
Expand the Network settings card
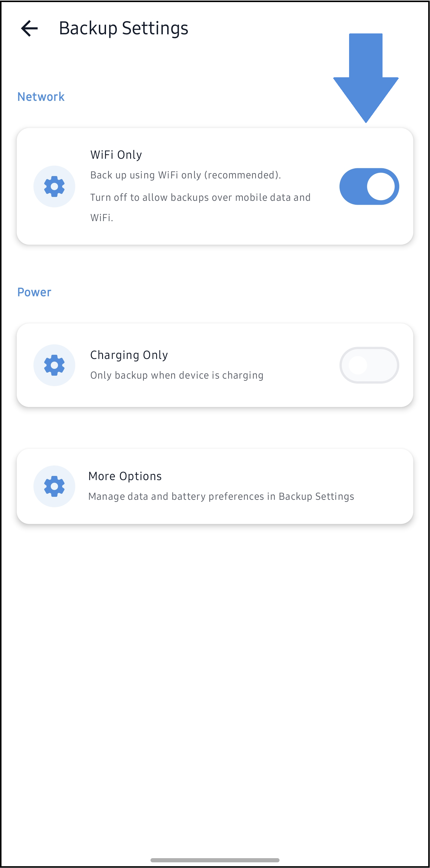coord(215,186)
